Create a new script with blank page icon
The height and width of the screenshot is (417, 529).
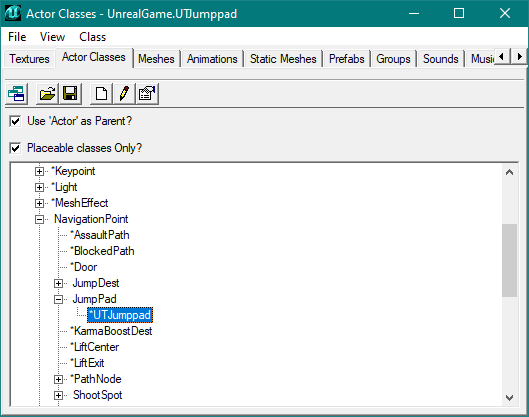[102, 93]
